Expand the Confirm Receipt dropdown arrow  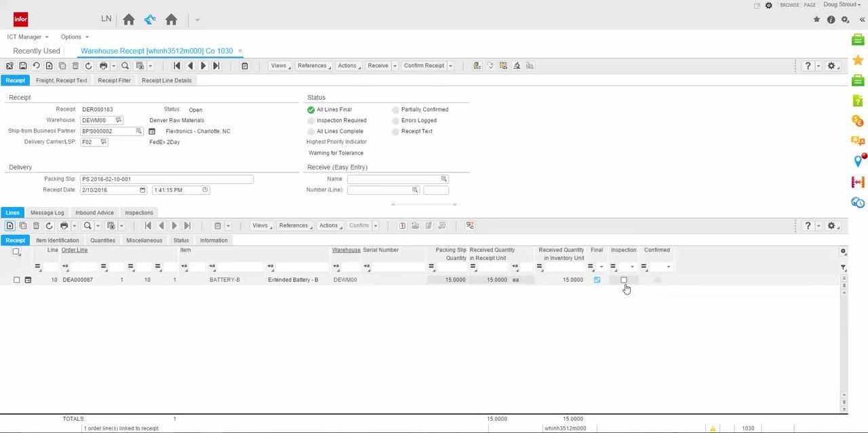click(450, 66)
